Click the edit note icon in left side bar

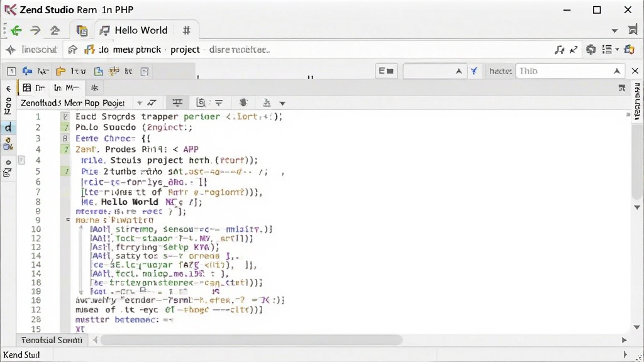pos(8,173)
